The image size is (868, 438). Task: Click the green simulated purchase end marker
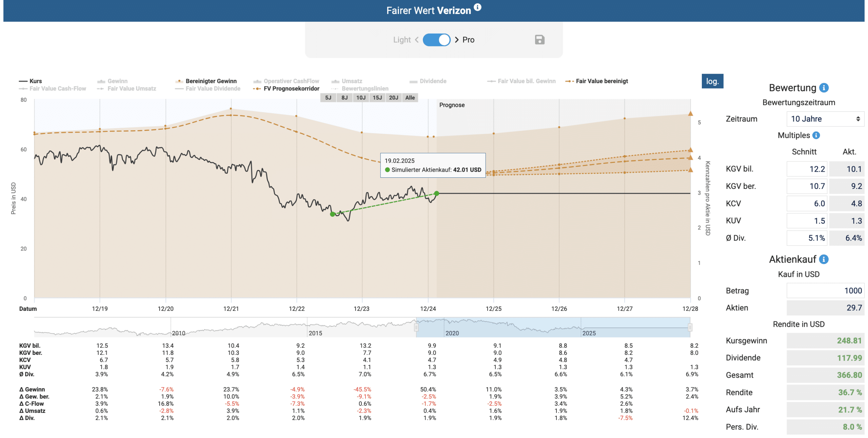point(436,193)
